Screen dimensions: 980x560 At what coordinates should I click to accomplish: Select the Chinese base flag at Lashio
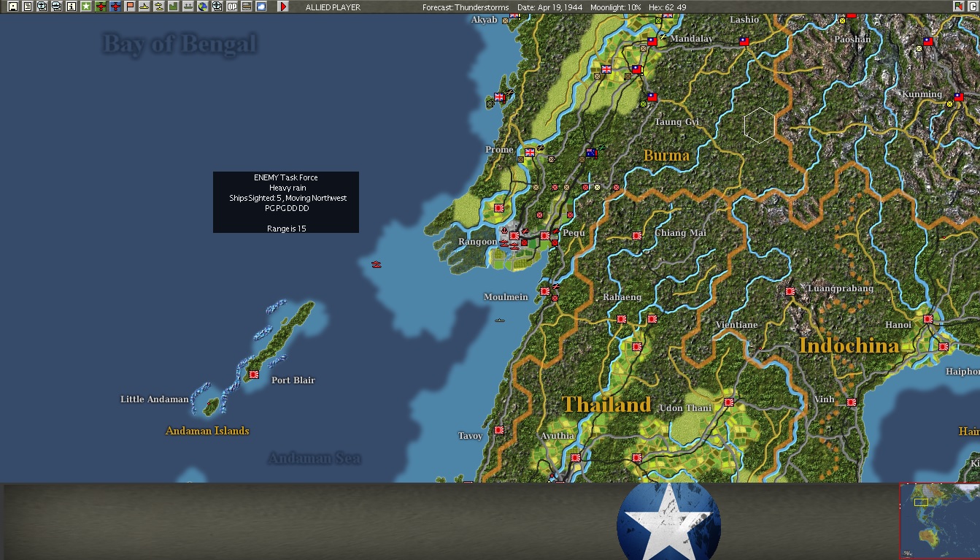click(744, 42)
